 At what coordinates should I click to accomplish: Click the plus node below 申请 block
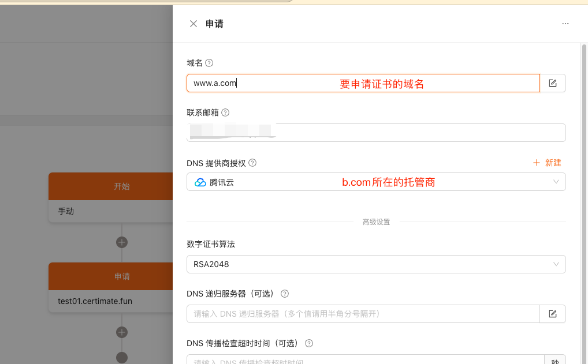pyautogui.click(x=122, y=332)
